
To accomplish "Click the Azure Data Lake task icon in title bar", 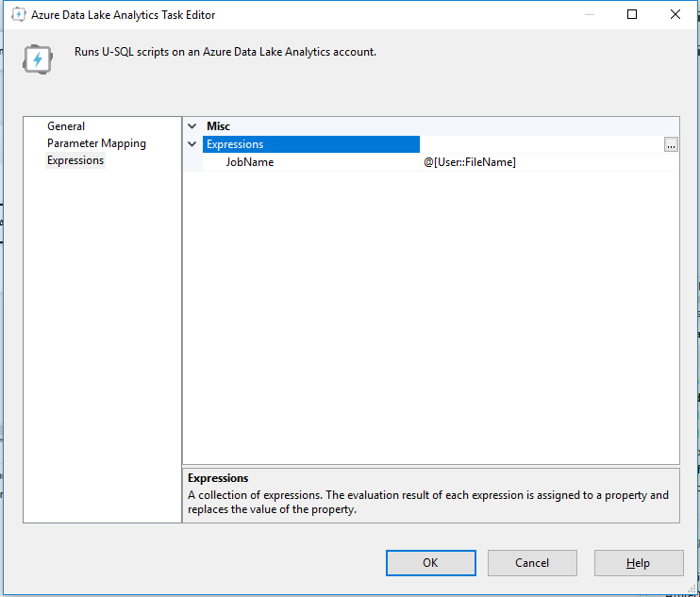I will coord(19,15).
